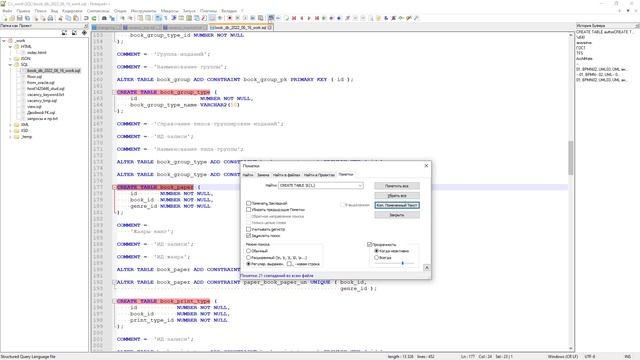
Task: Uncheck the 'Зацикливать поиск' checkbox
Action: [249, 236]
